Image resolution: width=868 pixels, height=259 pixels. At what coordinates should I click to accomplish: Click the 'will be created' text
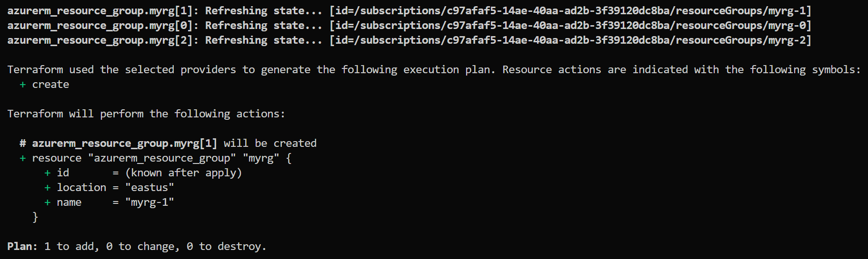pos(270,143)
